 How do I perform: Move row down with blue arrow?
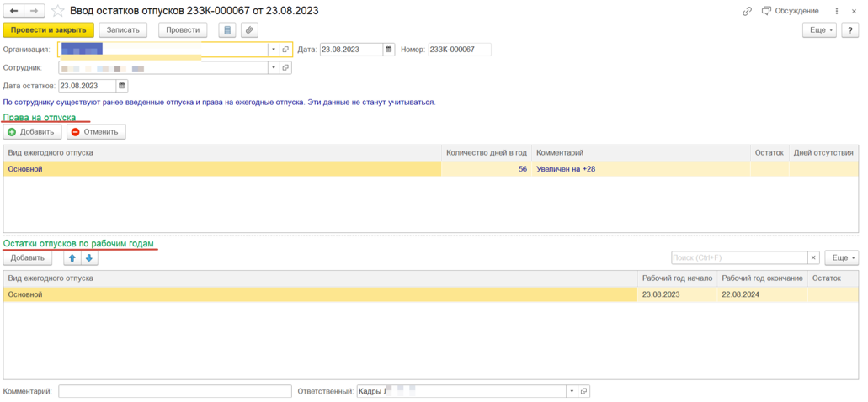[x=89, y=257]
